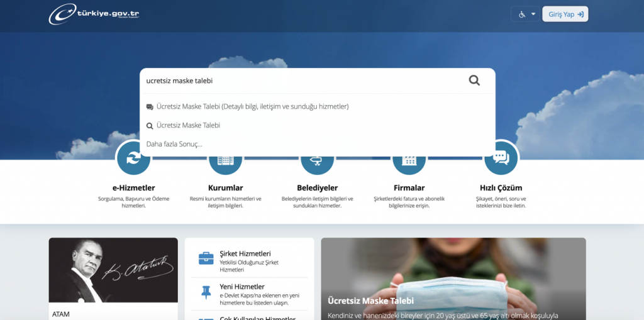644x320 pixels.
Task: Expand the accessibility options dropdown
Action: click(x=527, y=14)
